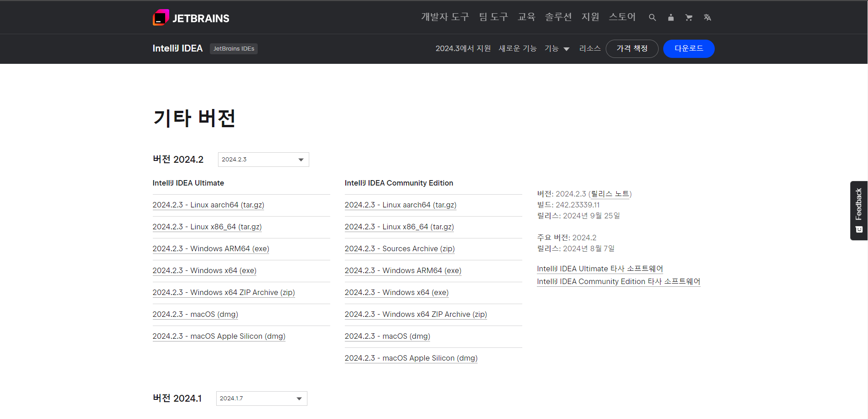Download Ultimate Windows x64 ZIP Archive
Screen dimensions: 868x419
click(x=223, y=293)
